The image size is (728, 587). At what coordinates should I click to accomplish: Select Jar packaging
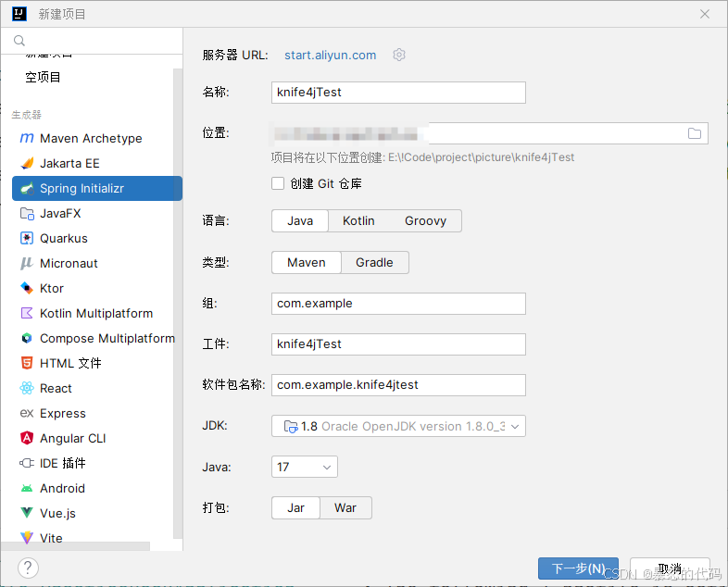[x=295, y=508]
